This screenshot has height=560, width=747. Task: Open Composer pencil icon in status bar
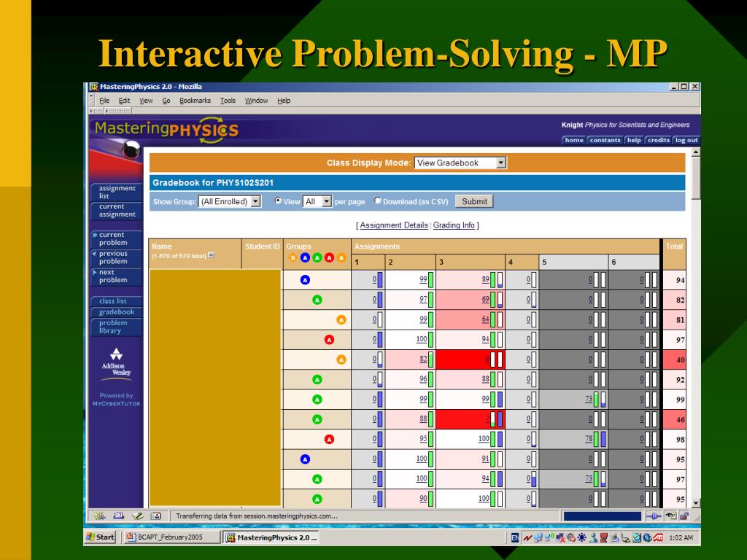point(138,516)
